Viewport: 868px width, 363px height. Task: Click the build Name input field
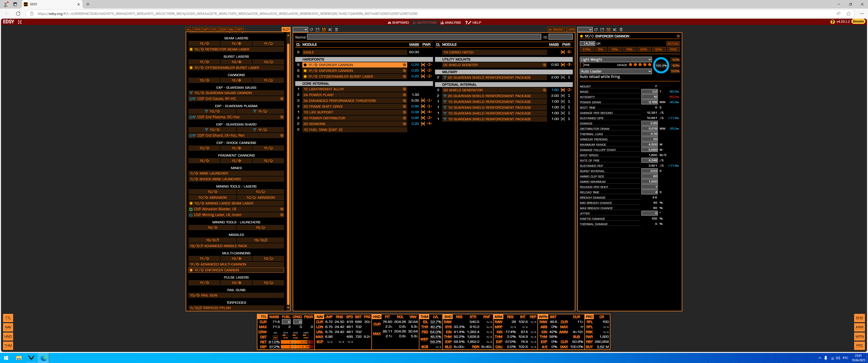point(424,37)
